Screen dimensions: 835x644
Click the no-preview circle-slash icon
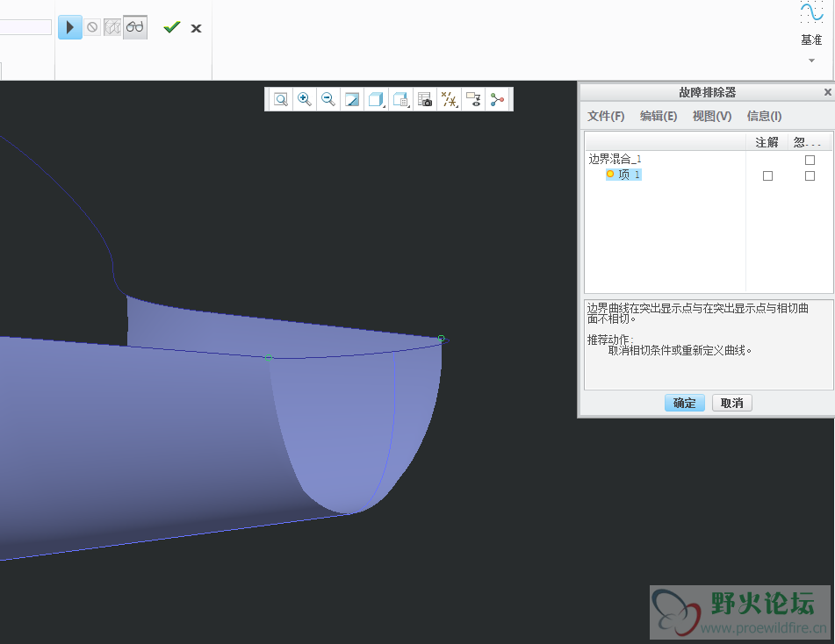[92, 27]
